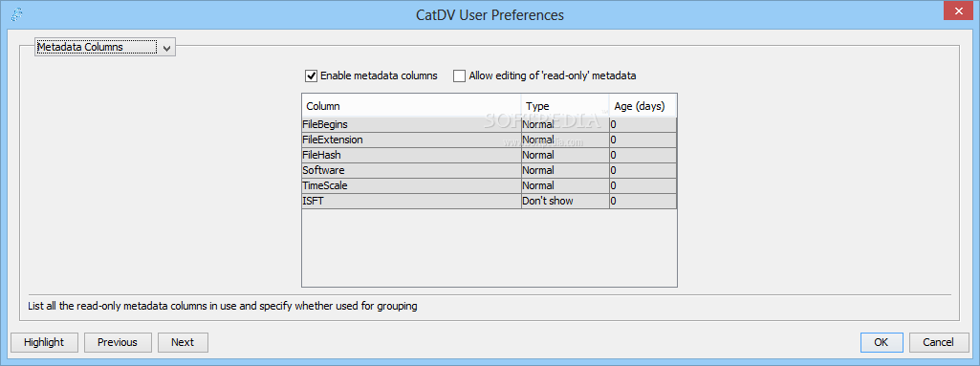This screenshot has width=980, height=366.
Task: Select the TimeScale row
Action: (489, 185)
